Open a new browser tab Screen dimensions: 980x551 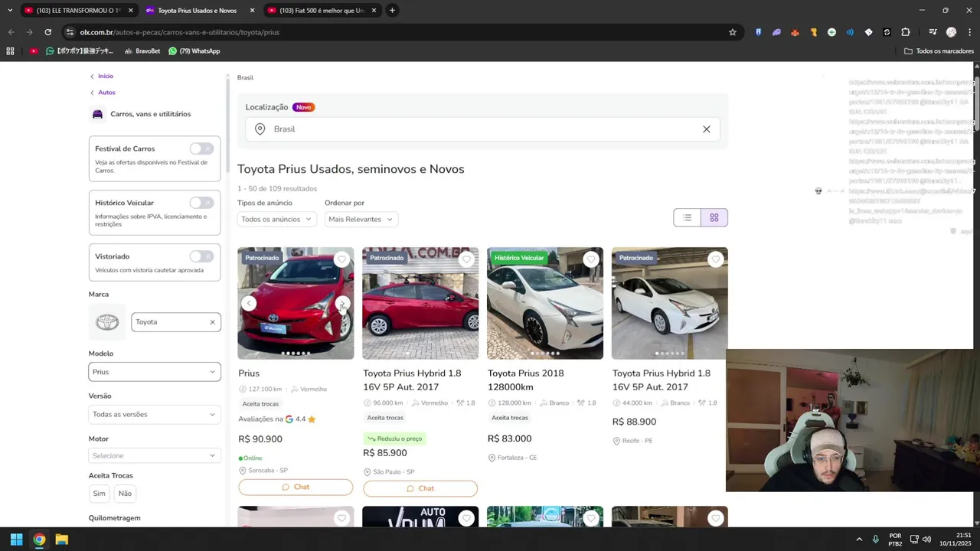pos(392,10)
